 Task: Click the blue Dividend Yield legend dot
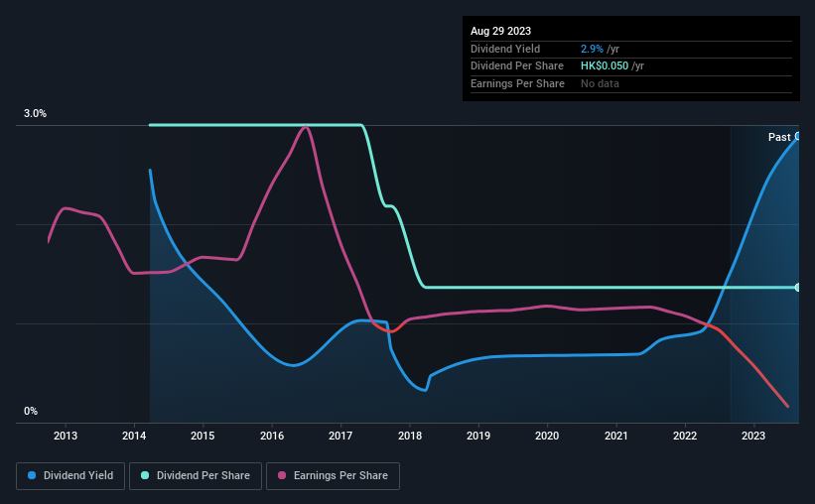pyautogui.click(x=32, y=475)
